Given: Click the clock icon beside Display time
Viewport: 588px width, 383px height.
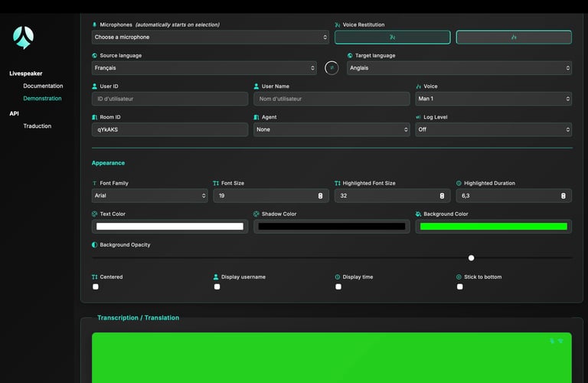Looking at the screenshot, I should point(338,277).
